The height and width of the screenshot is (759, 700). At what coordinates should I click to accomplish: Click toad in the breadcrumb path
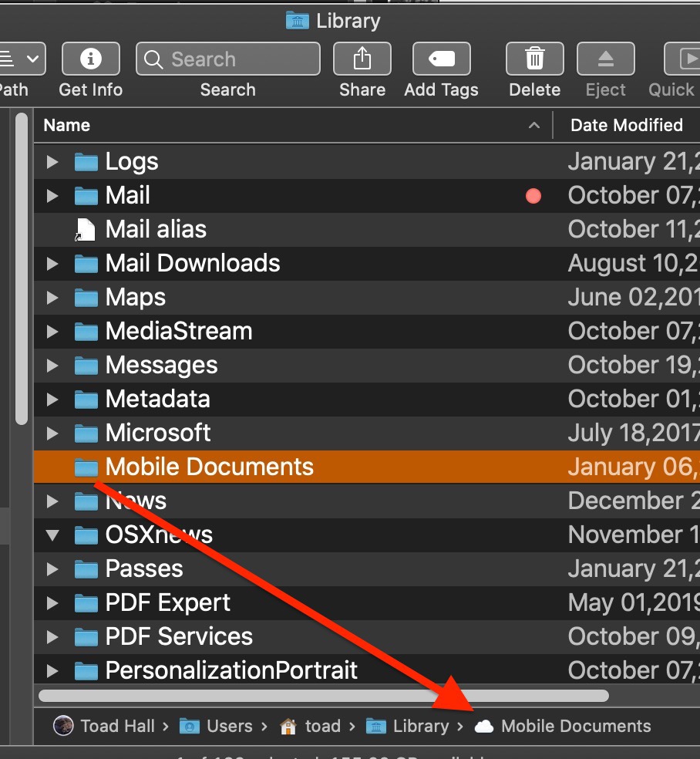point(322,726)
